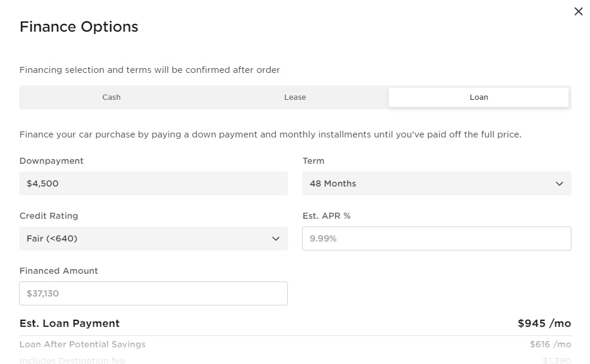This screenshot has width=590, height=364.
Task: Select the Lease financing tab
Action: tap(295, 97)
